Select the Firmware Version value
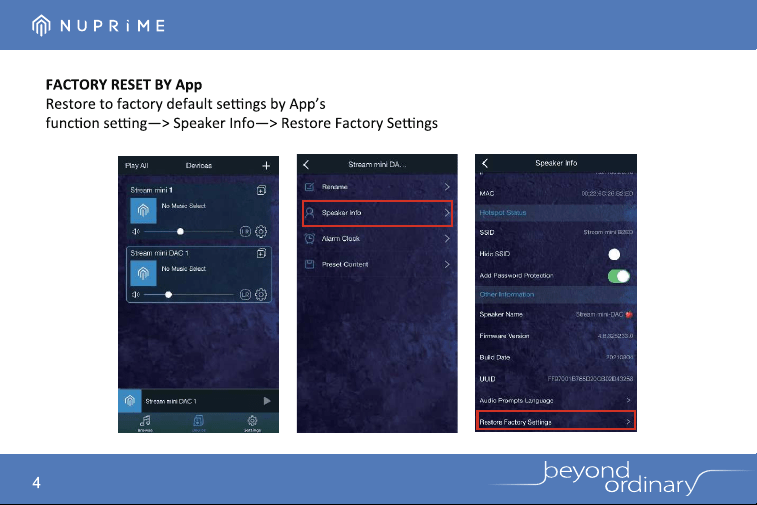 coord(616,336)
